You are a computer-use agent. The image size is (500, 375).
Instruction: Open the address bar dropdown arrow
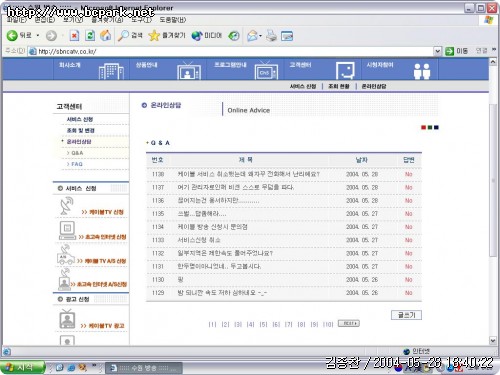click(437, 51)
